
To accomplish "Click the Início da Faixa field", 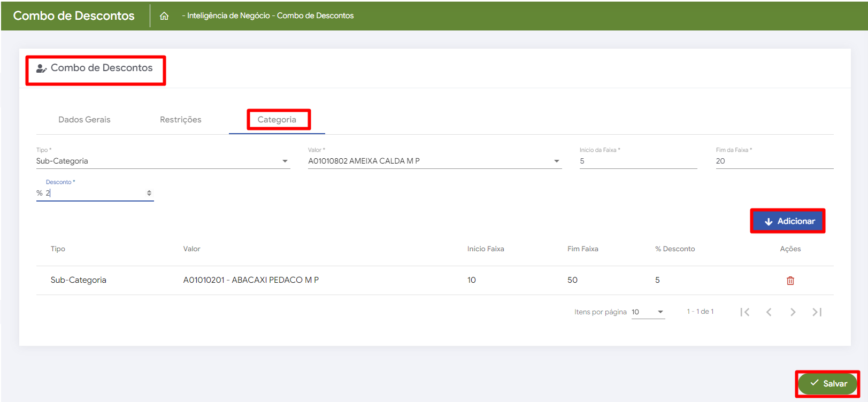I will pos(637,161).
